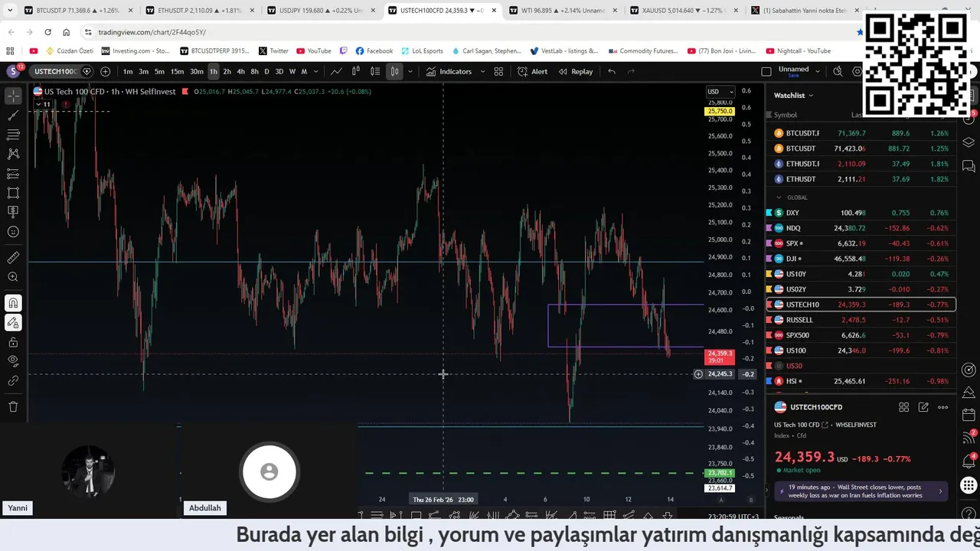The height and width of the screenshot is (551, 980).
Task: Open the chart patterns tool
Action: point(13,154)
